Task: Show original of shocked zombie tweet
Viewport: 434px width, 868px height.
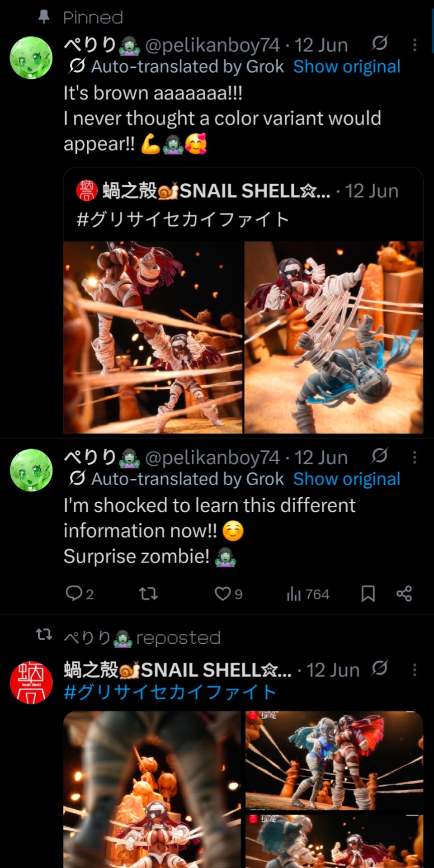Action: 347,479
